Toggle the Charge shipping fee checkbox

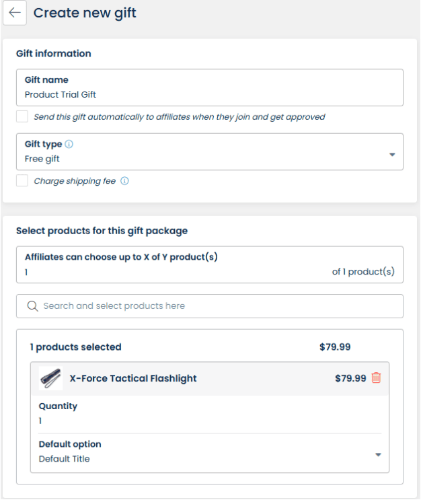[22, 181]
